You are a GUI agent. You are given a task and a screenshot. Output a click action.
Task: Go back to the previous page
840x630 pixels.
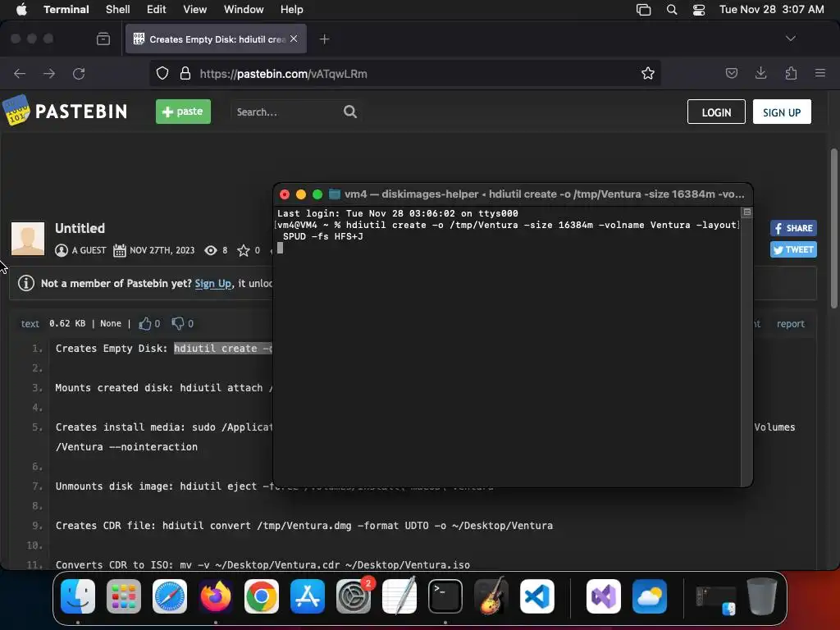click(20, 73)
